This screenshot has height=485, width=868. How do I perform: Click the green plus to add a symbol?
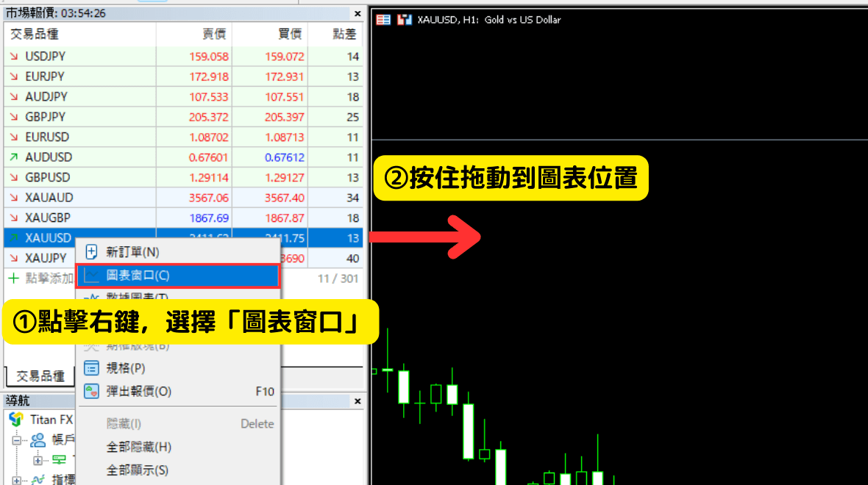click(13, 279)
